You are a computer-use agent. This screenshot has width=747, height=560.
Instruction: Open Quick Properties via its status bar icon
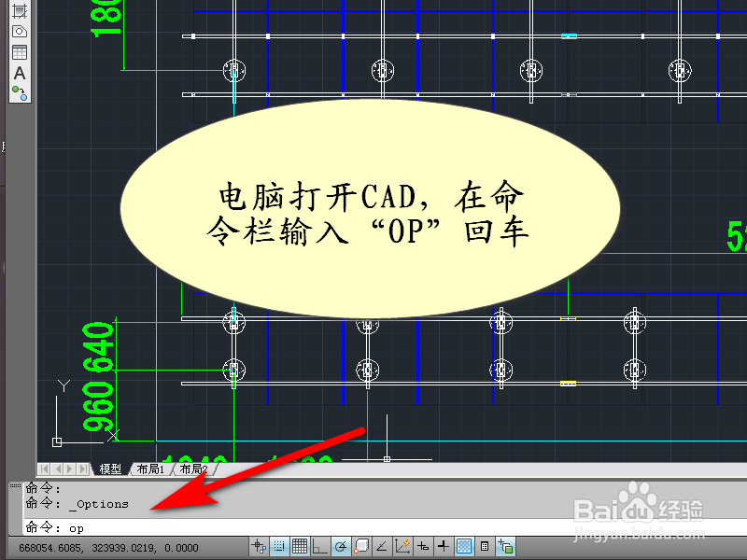(x=485, y=547)
